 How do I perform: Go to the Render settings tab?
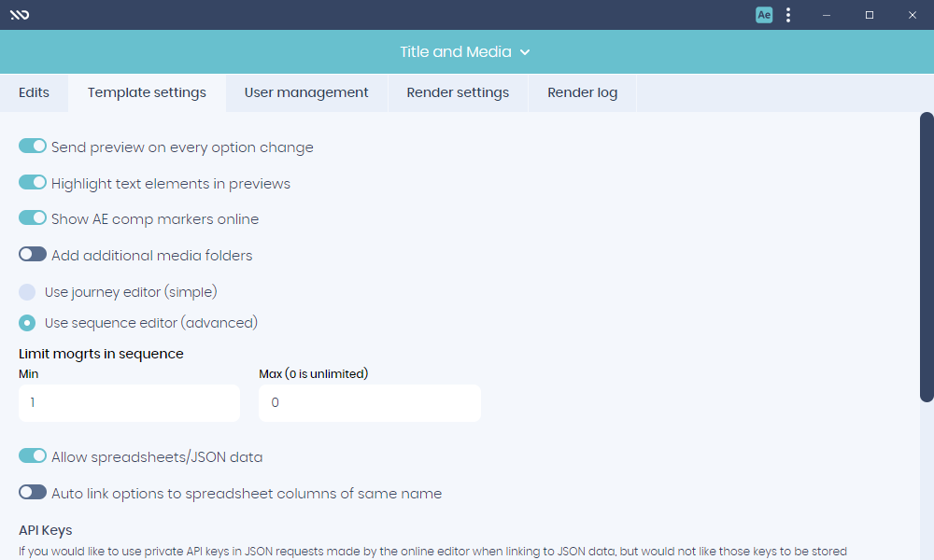point(458,92)
